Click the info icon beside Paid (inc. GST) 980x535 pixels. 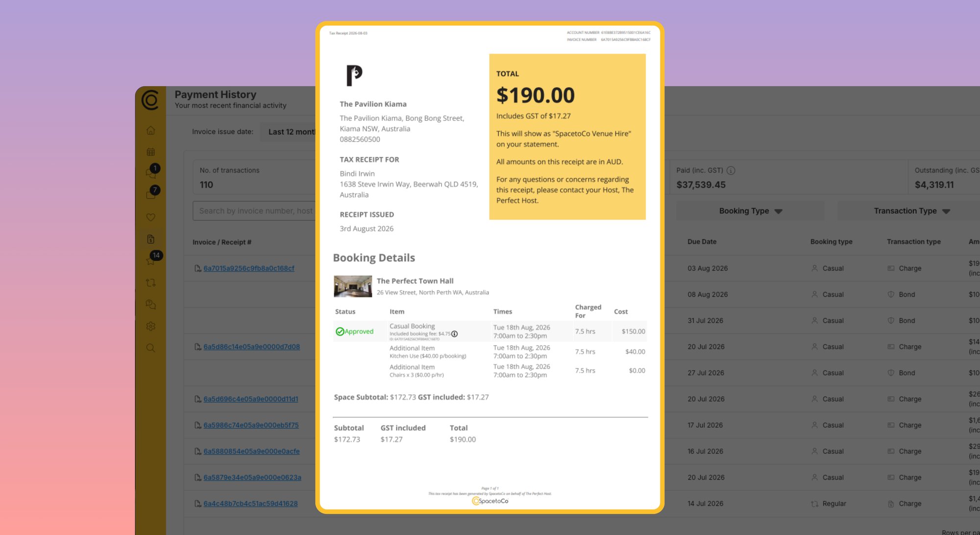731,170
